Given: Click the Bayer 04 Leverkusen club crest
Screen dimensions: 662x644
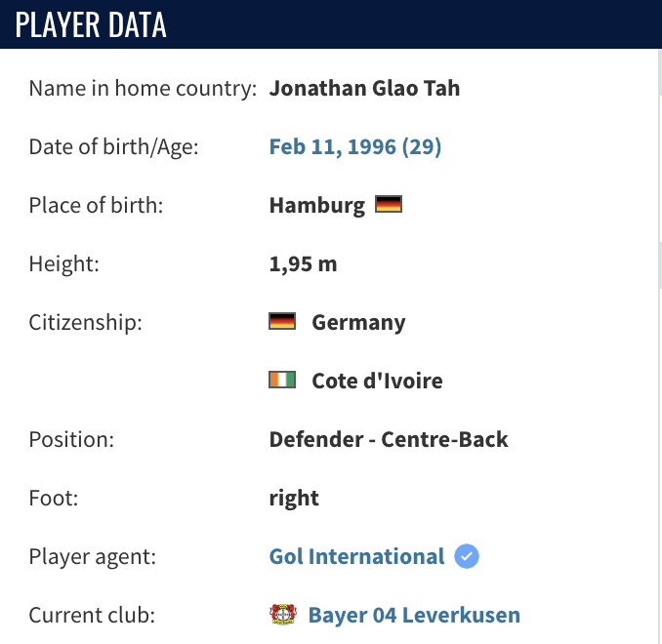Looking at the screenshot, I should coord(283,615).
